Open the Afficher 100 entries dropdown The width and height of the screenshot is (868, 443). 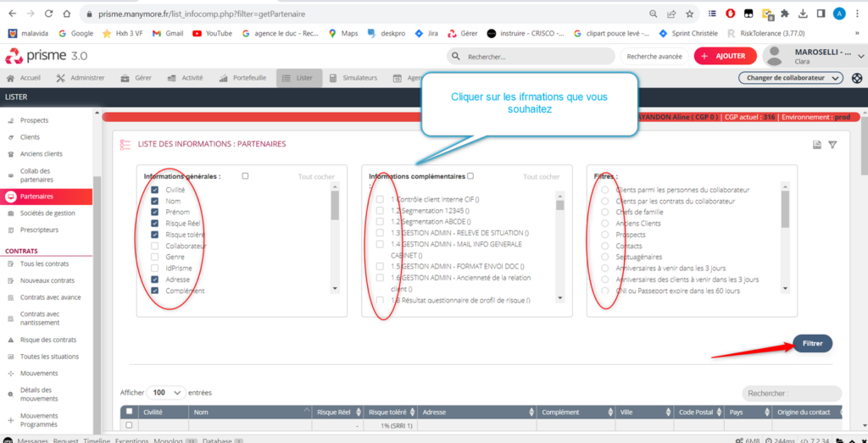[x=167, y=393]
